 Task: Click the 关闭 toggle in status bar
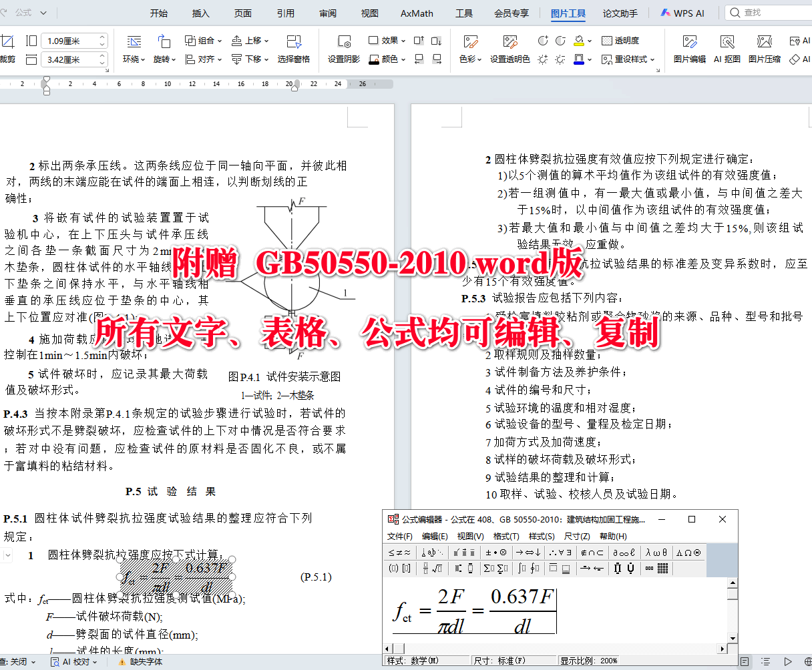point(18,662)
